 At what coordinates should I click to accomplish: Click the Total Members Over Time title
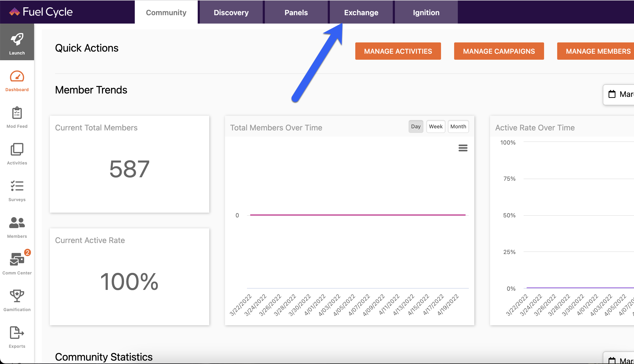tap(276, 128)
